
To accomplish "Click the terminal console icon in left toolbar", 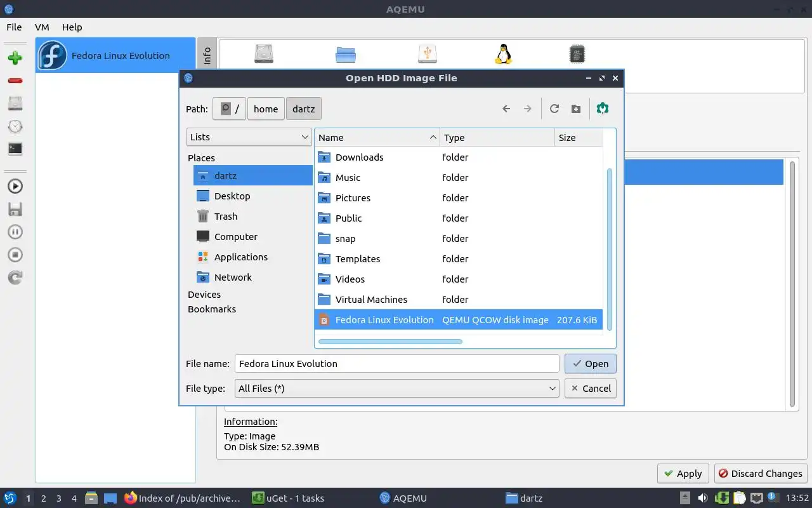I will click(x=15, y=149).
